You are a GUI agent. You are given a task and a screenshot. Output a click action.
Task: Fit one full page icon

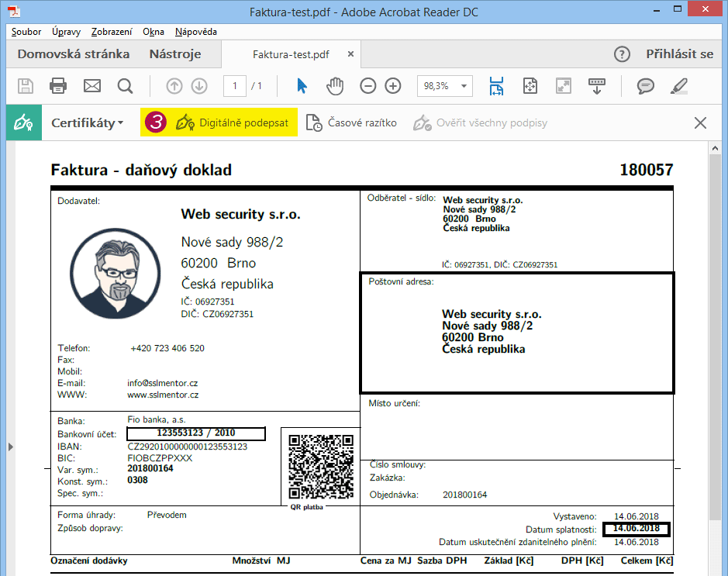530,86
